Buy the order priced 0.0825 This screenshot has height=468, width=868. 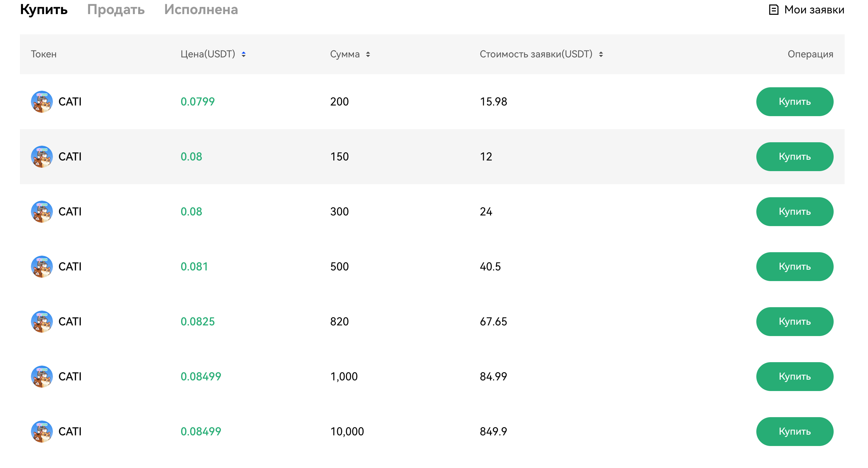795,322
